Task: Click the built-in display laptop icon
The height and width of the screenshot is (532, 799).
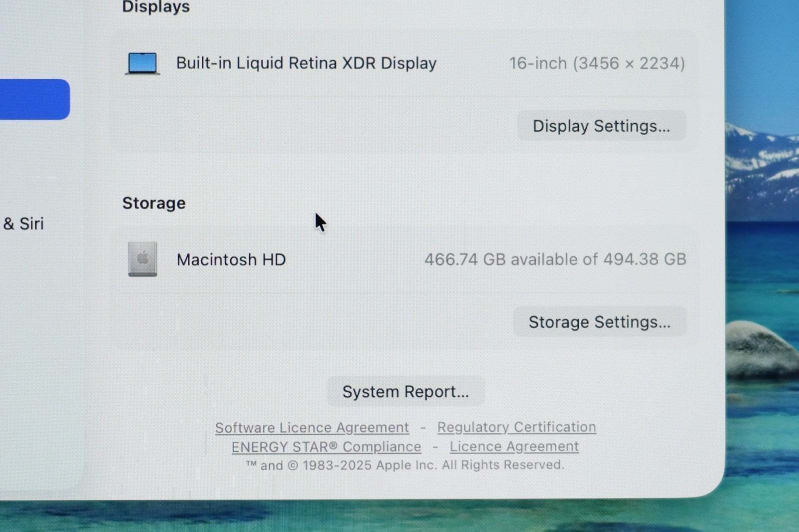Action: (143, 63)
